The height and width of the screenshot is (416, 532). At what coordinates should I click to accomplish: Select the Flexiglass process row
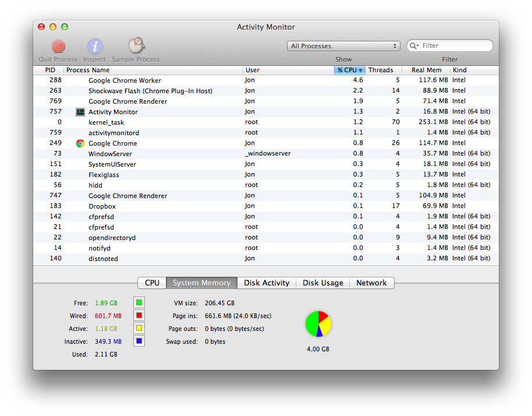266,175
